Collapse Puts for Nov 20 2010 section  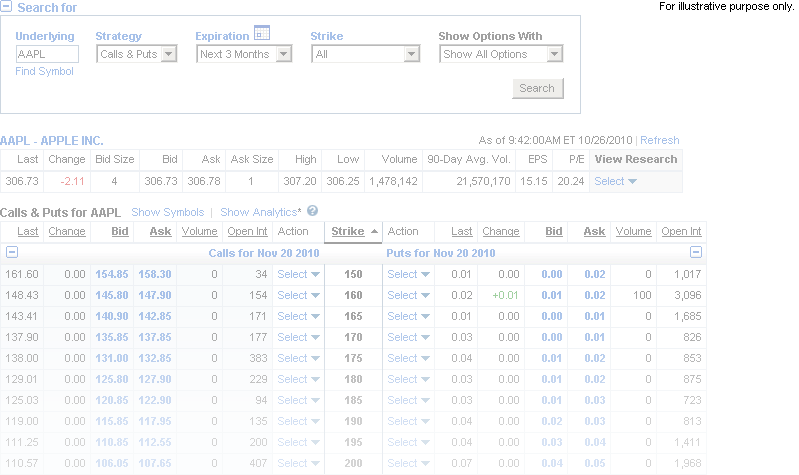tap(696, 253)
